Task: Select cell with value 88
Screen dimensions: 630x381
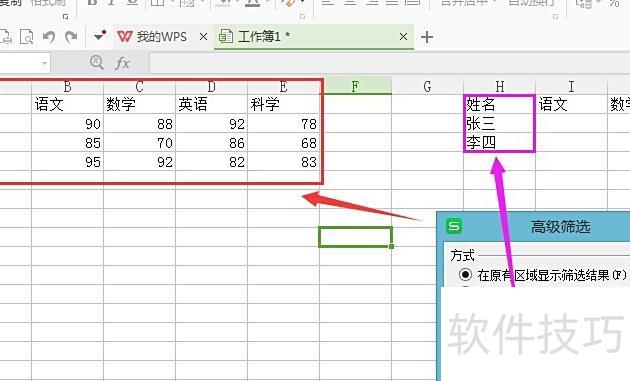Action: (139, 123)
